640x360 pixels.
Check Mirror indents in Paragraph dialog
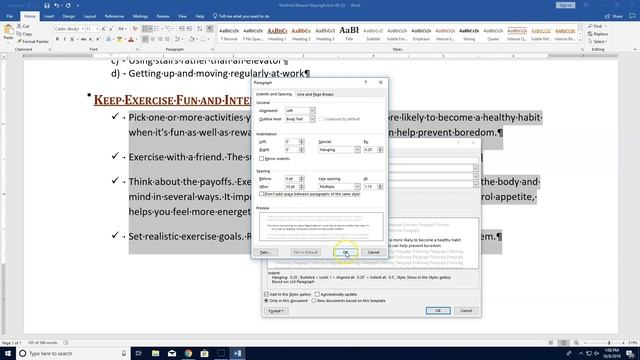click(x=262, y=158)
